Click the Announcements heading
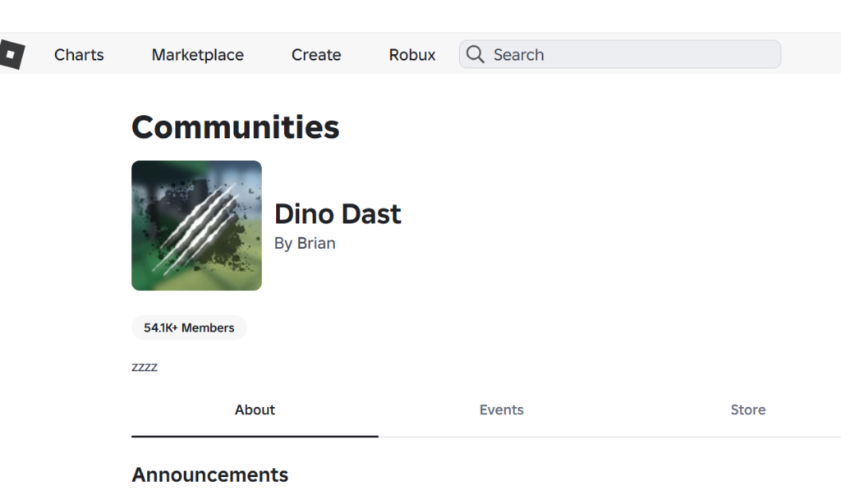Screen dimensions: 841x504 coord(209,475)
